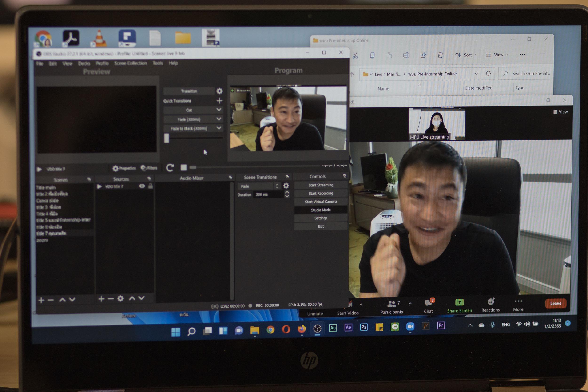Open source Filters in OBS toolbar
Viewport: 588px width, 392px height.
point(149,168)
